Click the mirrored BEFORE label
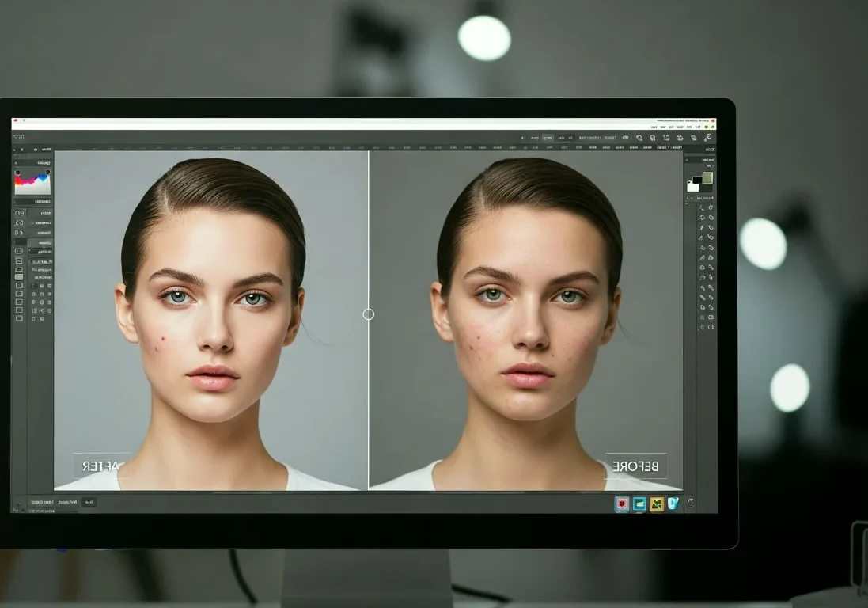This screenshot has height=608, width=868. [635, 466]
